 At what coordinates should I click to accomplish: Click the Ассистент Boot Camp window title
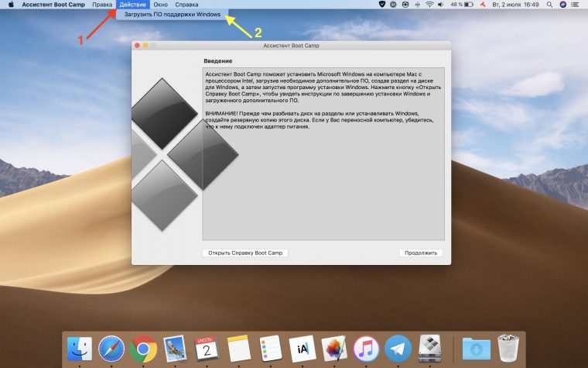tap(291, 46)
